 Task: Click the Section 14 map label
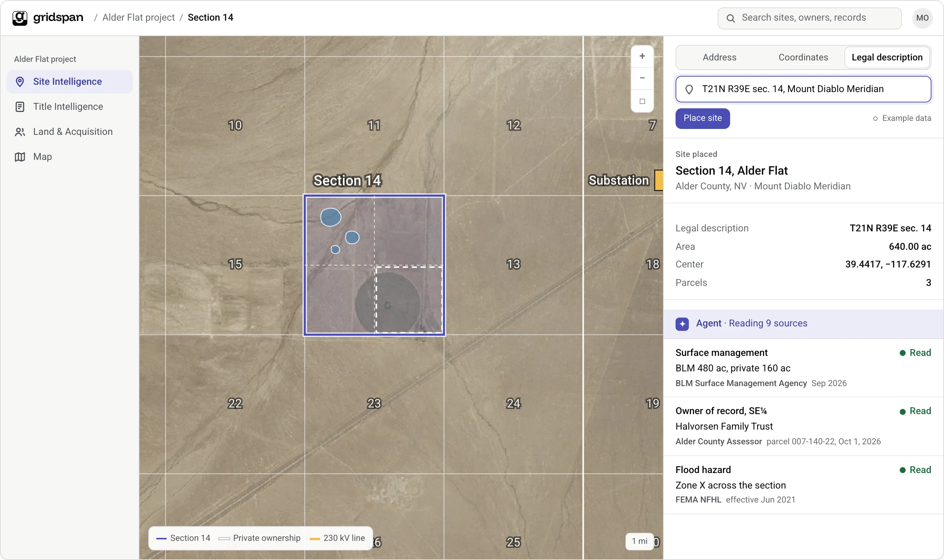(x=347, y=181)
